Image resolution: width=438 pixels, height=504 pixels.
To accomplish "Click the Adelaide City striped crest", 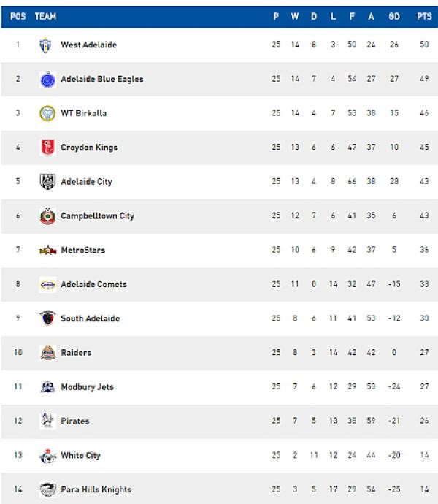I will (x=47, y=182).
